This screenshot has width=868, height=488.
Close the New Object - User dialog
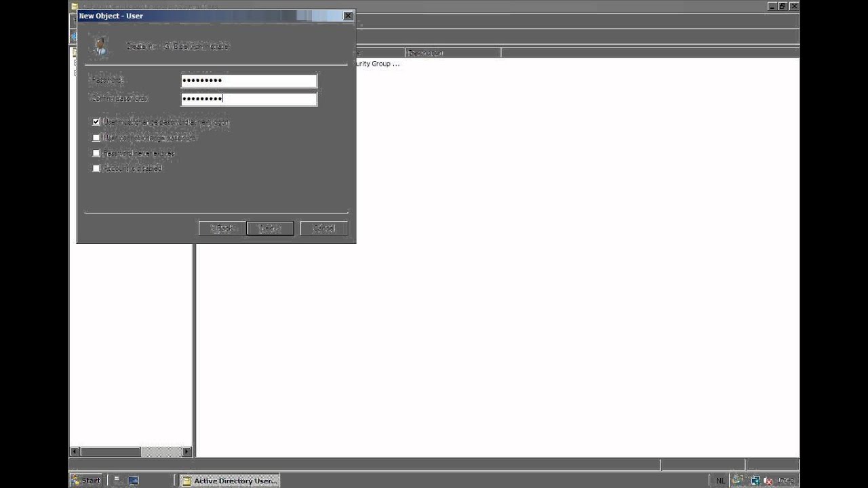tap(348, 16)
